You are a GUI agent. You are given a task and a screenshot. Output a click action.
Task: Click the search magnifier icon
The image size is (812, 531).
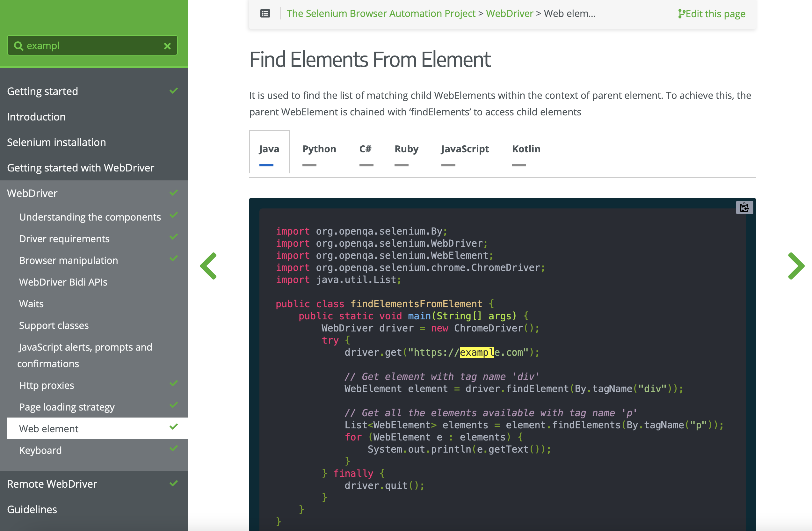(18, 46)
